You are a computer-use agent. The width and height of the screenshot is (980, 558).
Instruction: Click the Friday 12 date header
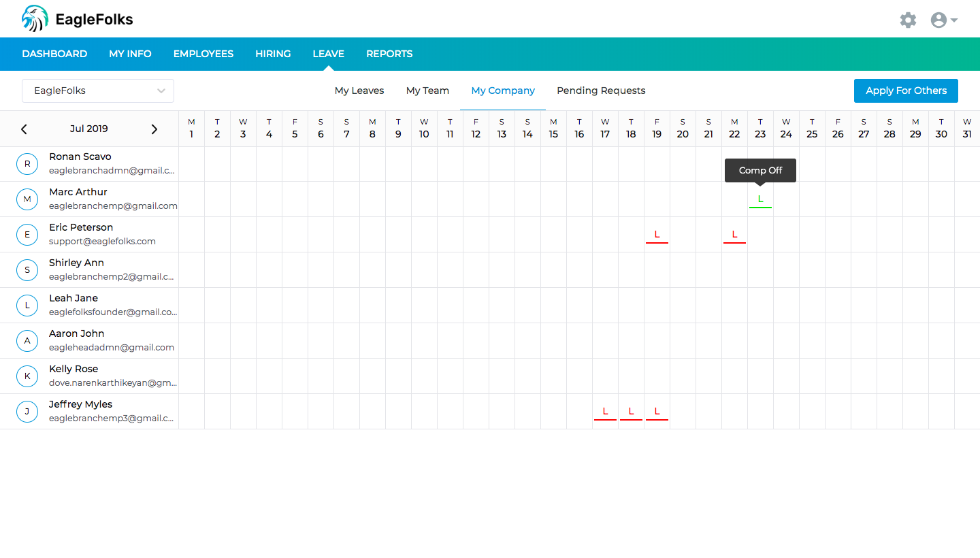click(476, 129)
